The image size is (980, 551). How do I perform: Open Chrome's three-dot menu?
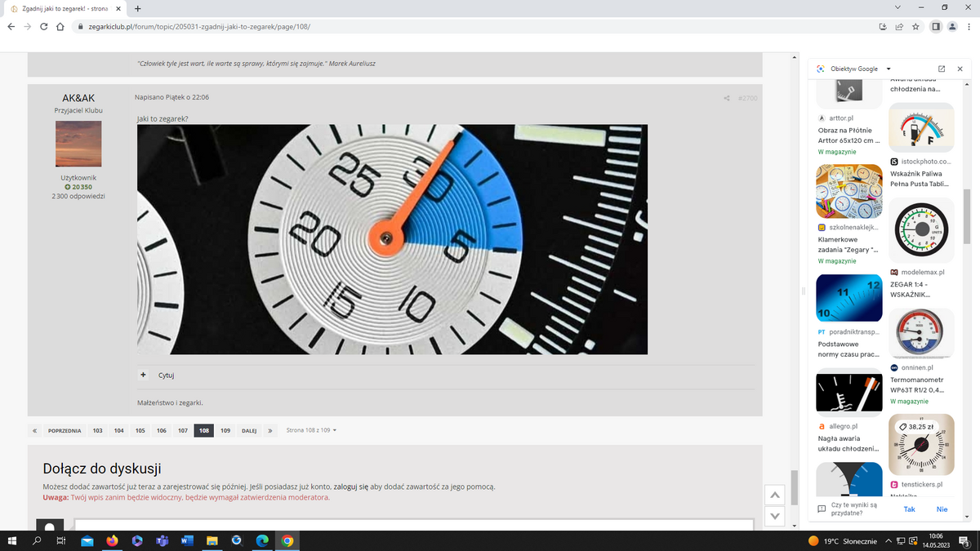969,26
